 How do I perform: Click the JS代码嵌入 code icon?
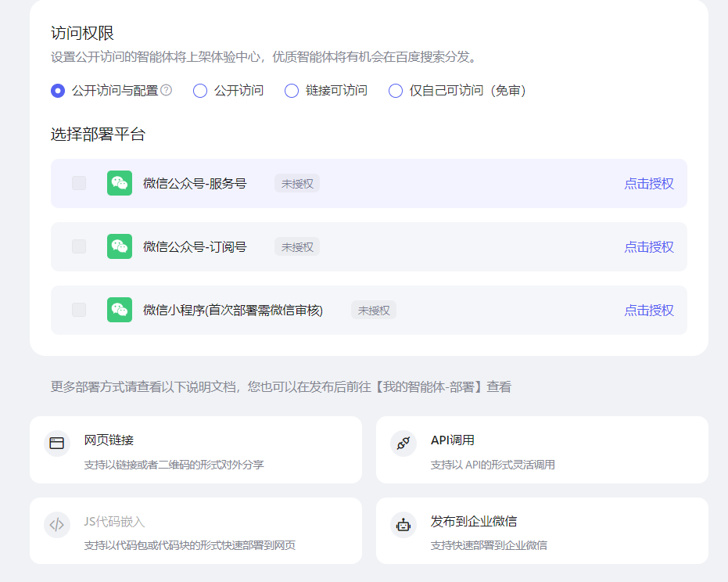pyautogui.click(x=57, y=526)
